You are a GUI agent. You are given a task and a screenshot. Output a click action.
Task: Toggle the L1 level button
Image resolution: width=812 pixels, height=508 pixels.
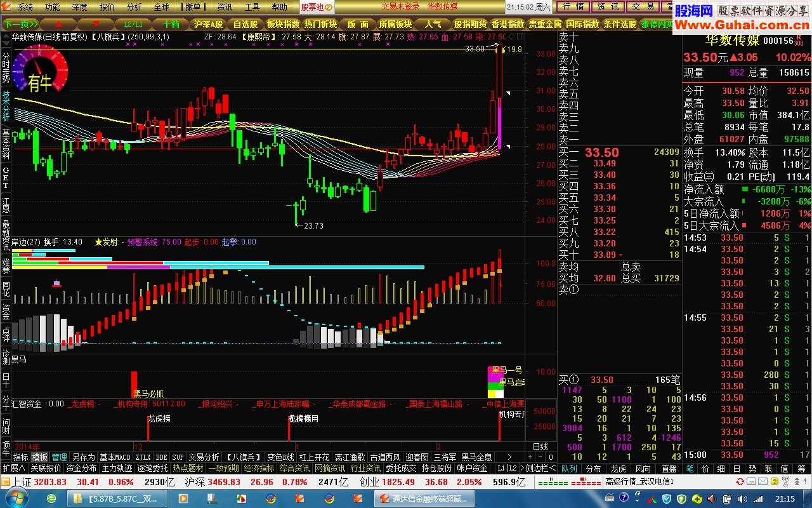501,468
